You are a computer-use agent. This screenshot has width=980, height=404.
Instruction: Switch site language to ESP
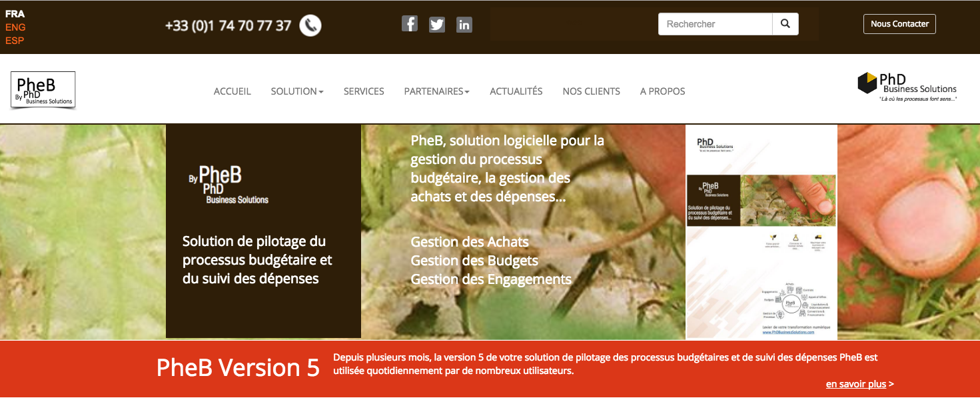pyautogui.click(x=15, y=41)
